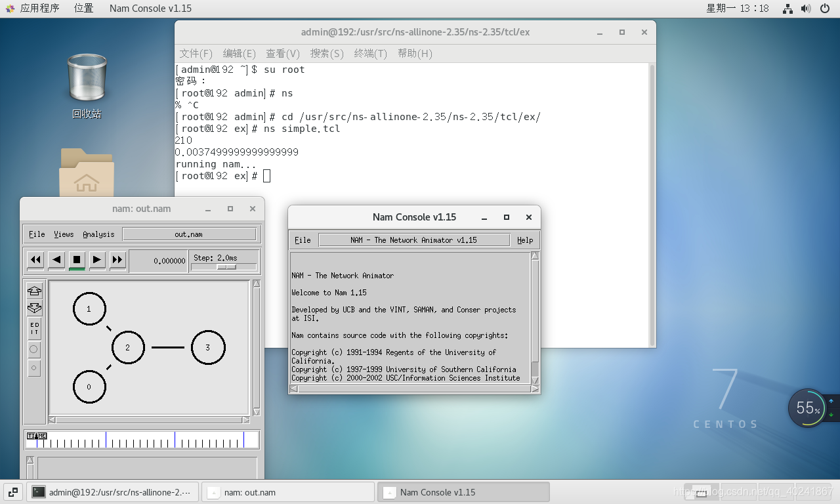Open network status icon in top bar
Screen dimensions: 840x504
788,9
